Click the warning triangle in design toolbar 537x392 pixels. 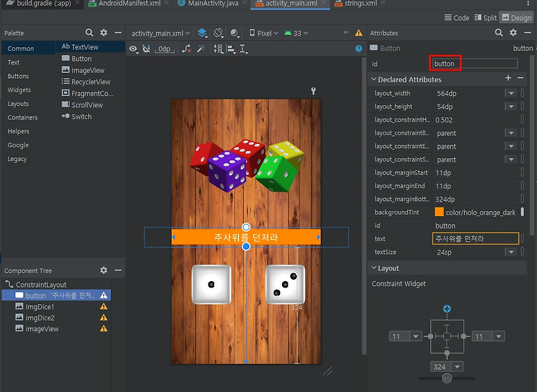(x=359, y=33)
